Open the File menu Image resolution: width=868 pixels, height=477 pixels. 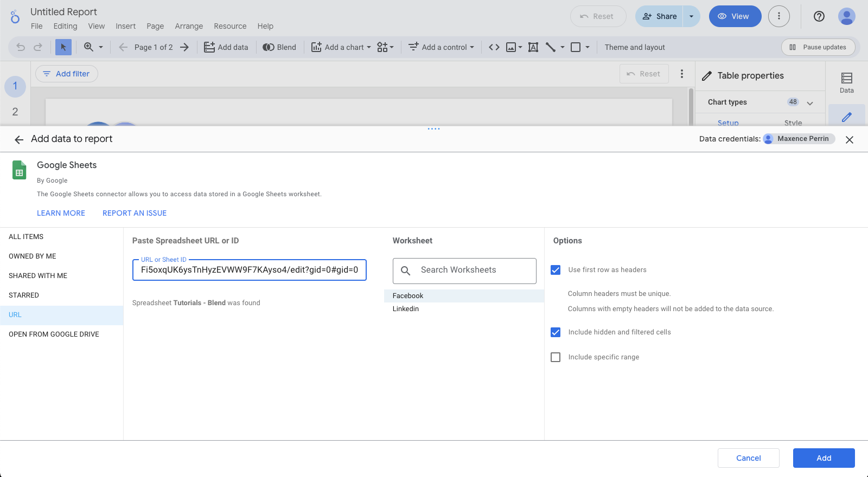(x=37, y=26)
